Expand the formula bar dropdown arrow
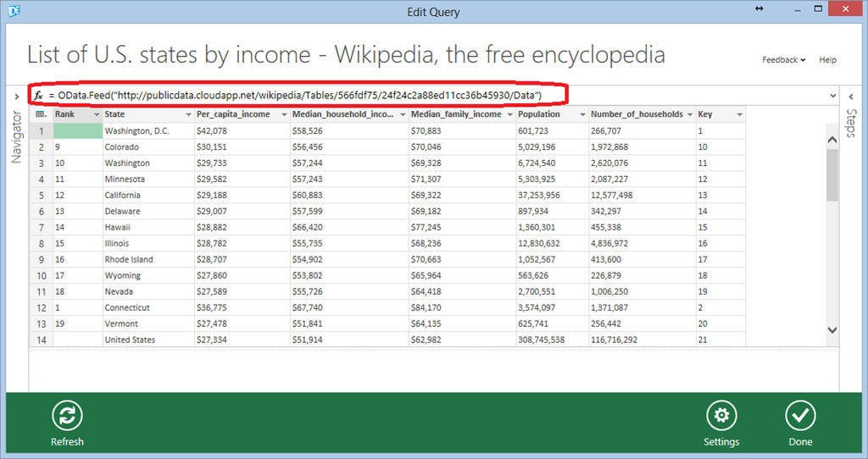Screen dimensions: 868x459 click(x=833, y=97)
